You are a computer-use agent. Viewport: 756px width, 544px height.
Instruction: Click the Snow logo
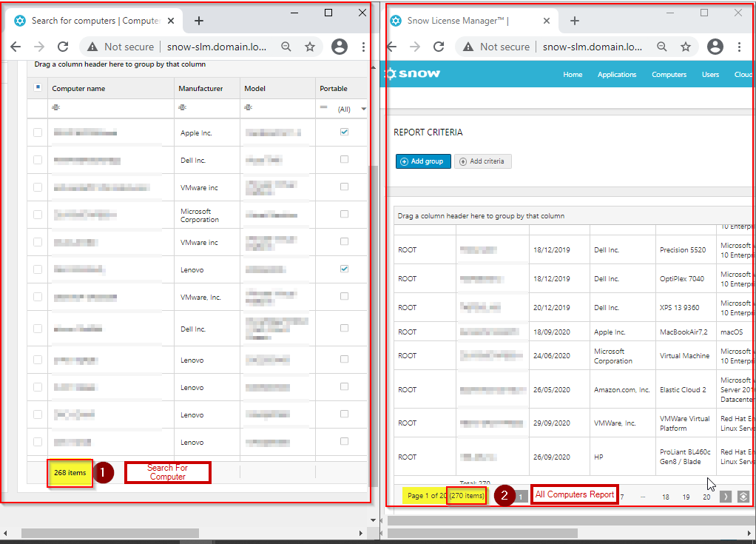[413, 74]
